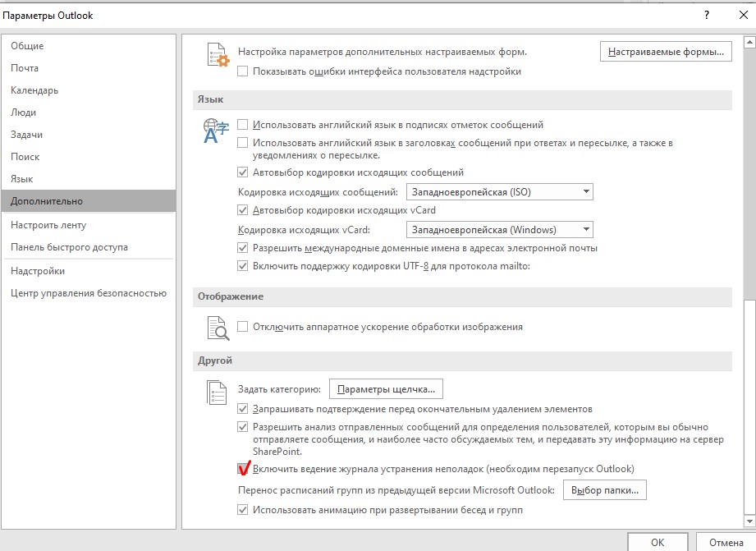756x551 pixels.
Task: Toggle 'Включить ведение журнала устранения неполадок' checkbox
Action: [x=243, y=469]
